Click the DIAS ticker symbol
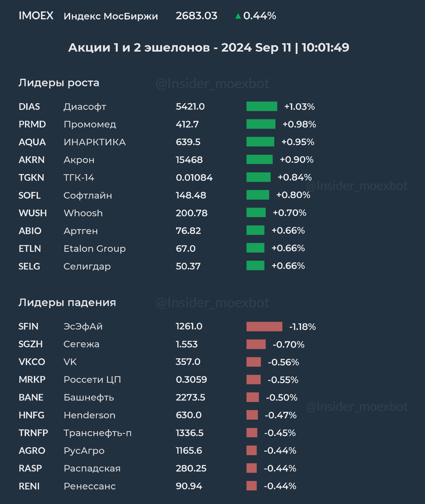Image resolution: width=425 pixels, height=504 pixels. click(x=29, y=107)
